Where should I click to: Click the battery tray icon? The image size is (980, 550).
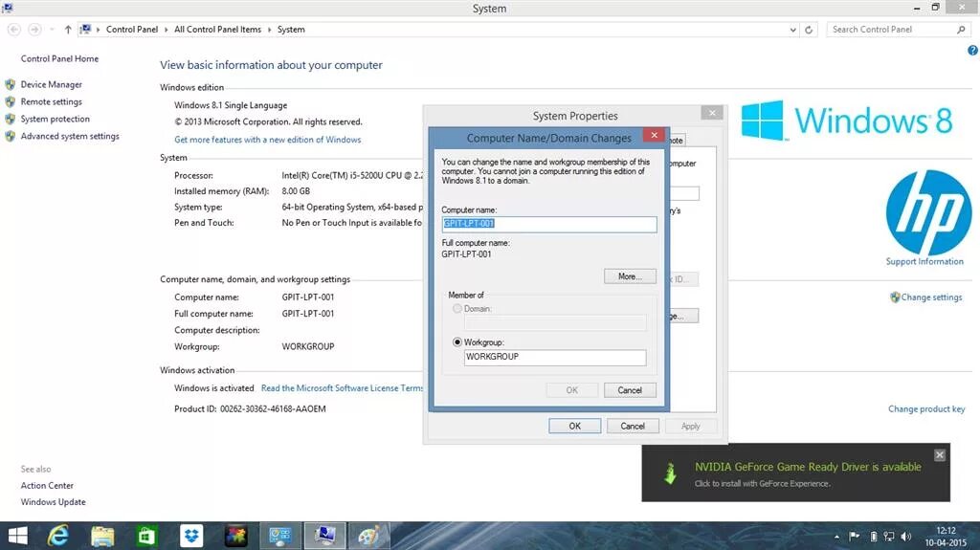(873, 537)
